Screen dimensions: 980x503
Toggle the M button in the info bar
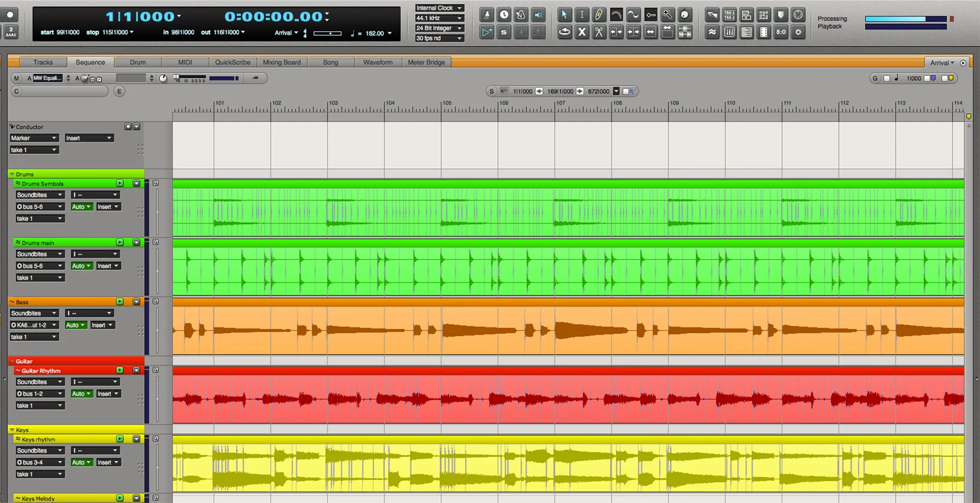tap(17, 78)
